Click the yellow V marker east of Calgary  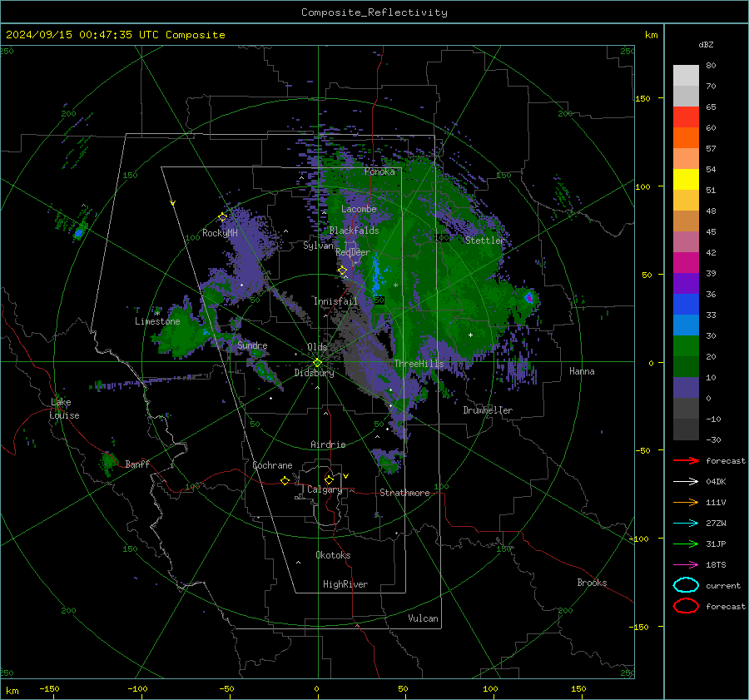pos(346,476)
